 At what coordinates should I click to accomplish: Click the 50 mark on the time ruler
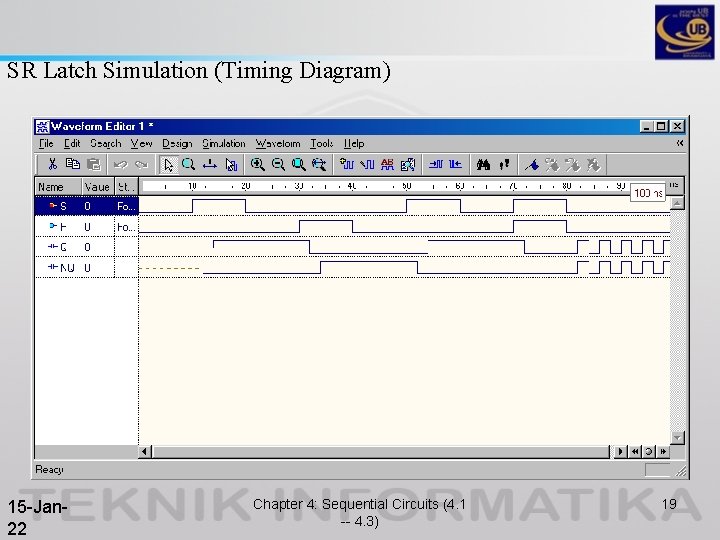click(x=406, y=186)
